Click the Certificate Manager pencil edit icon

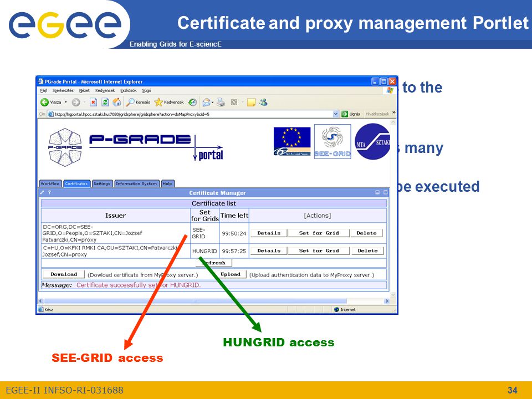click(x=42, y=192)
